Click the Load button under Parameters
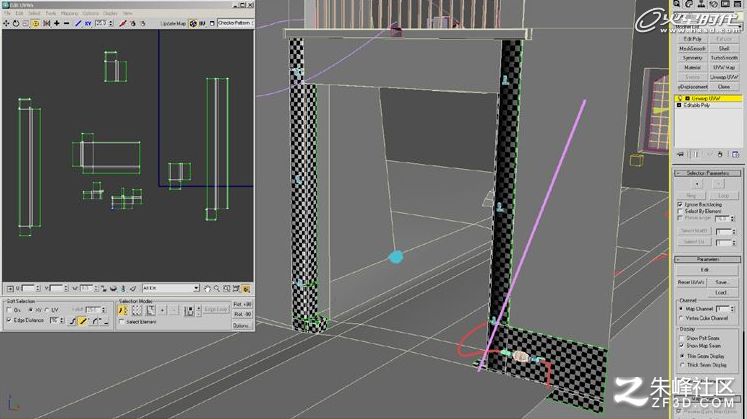Viewport: 747px width, 419px height. point(722,293)
